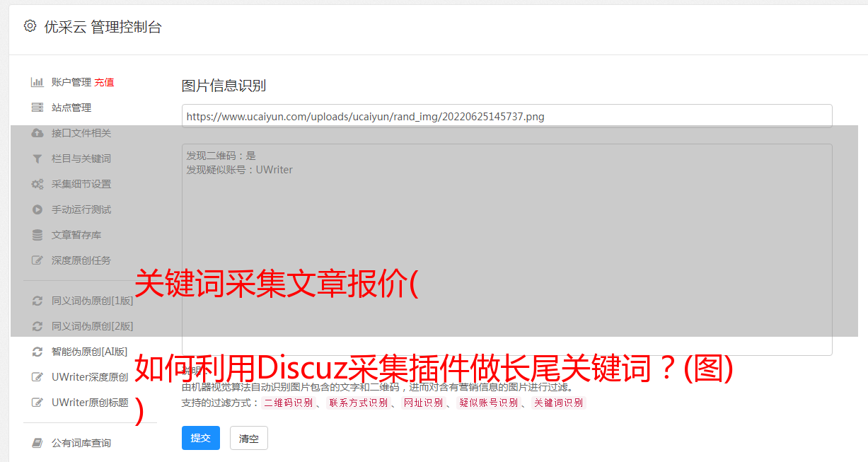Click the edit icon for 深度原创任务

[37, 260]
